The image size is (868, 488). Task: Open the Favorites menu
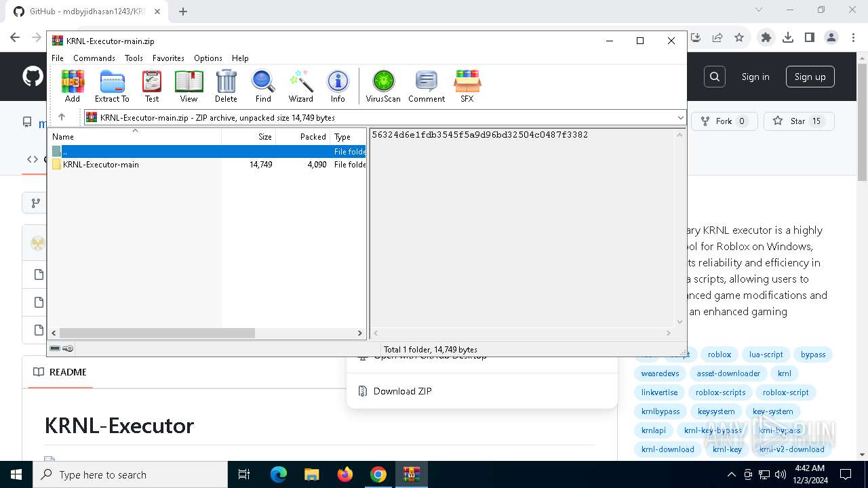coord(168,58)
